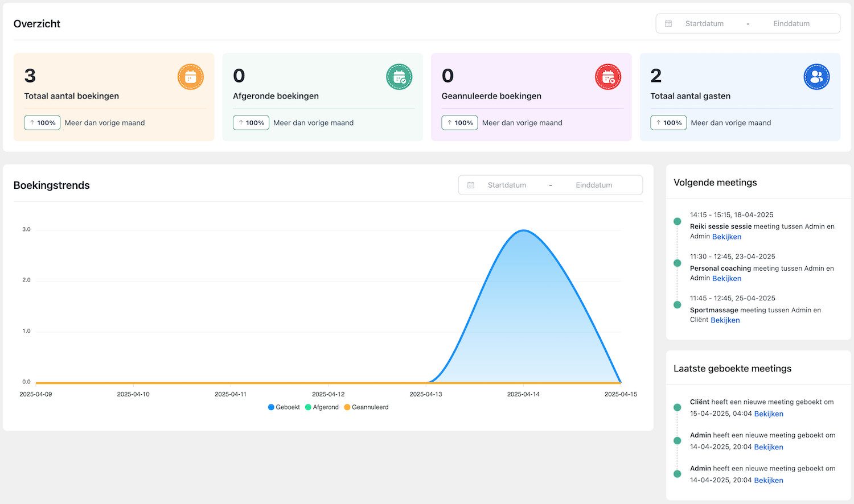Toggle the Afgerond series in chart legend
The image size is (854, 504).
tap(322, 407)
